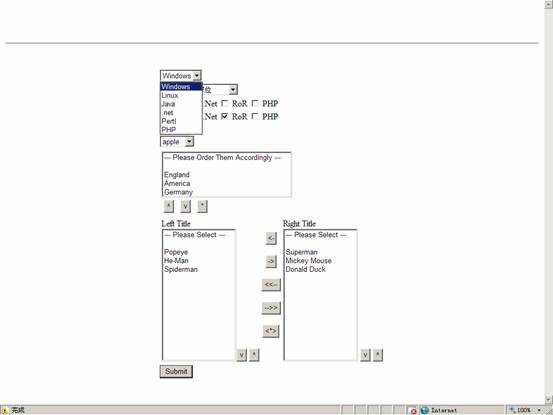553x415 pixels.
Task: Open the 100% zoom level control in the status bar
Action: pos(525,410)
